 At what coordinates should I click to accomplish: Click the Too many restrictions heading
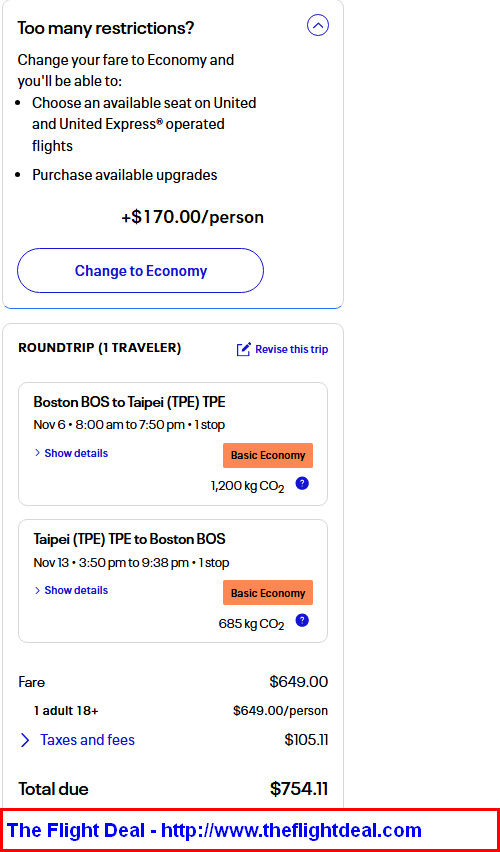(105, 28)
